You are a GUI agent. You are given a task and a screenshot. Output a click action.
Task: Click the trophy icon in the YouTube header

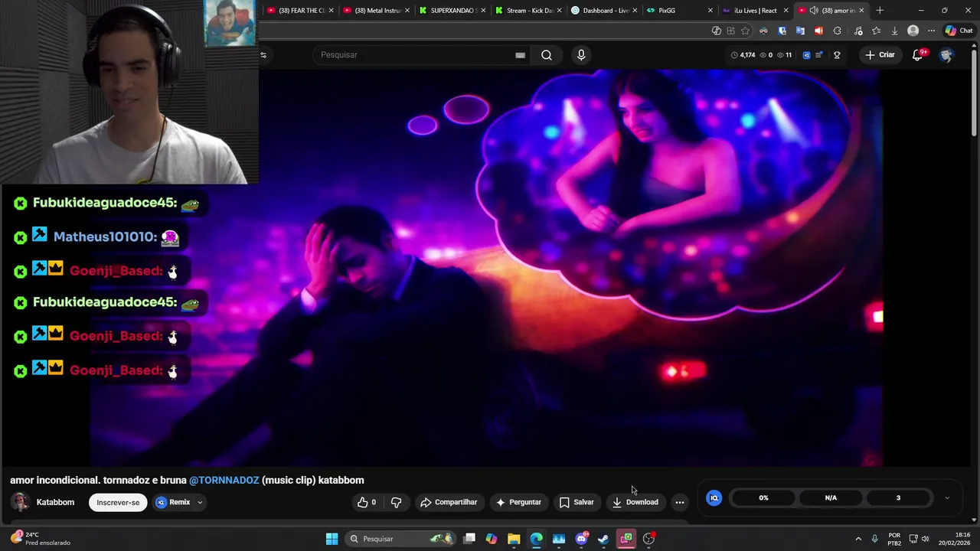[x=837, y=55]
